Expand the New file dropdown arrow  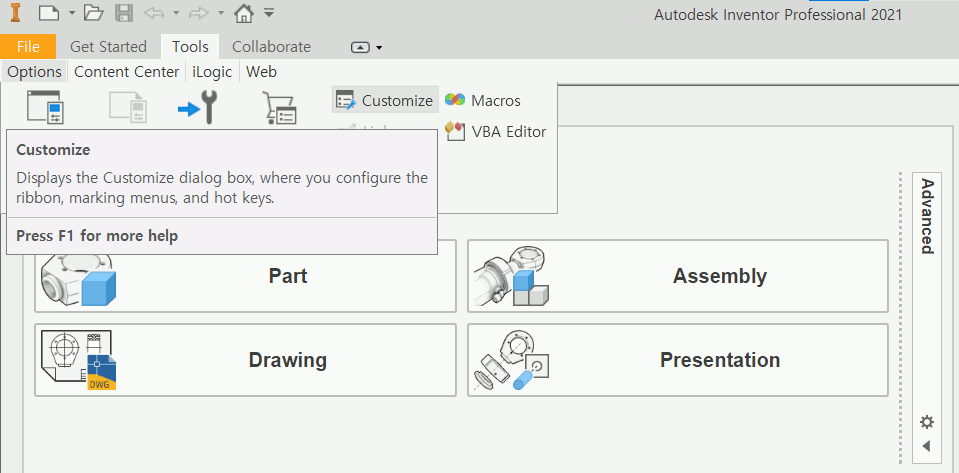72,15
